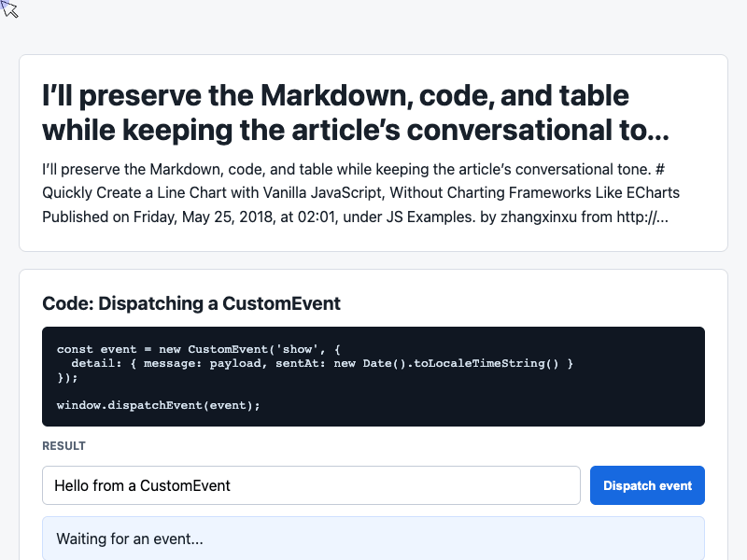Click 'zhangxinxu' author name in the summary
Image resolution: width=747 pixels, height=560 pixels.
click(x=539, y=217)
